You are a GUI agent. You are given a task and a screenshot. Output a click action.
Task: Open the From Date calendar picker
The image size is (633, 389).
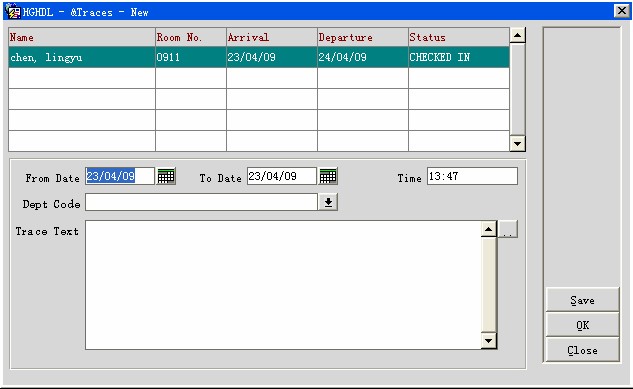click(x=166, y=176)
